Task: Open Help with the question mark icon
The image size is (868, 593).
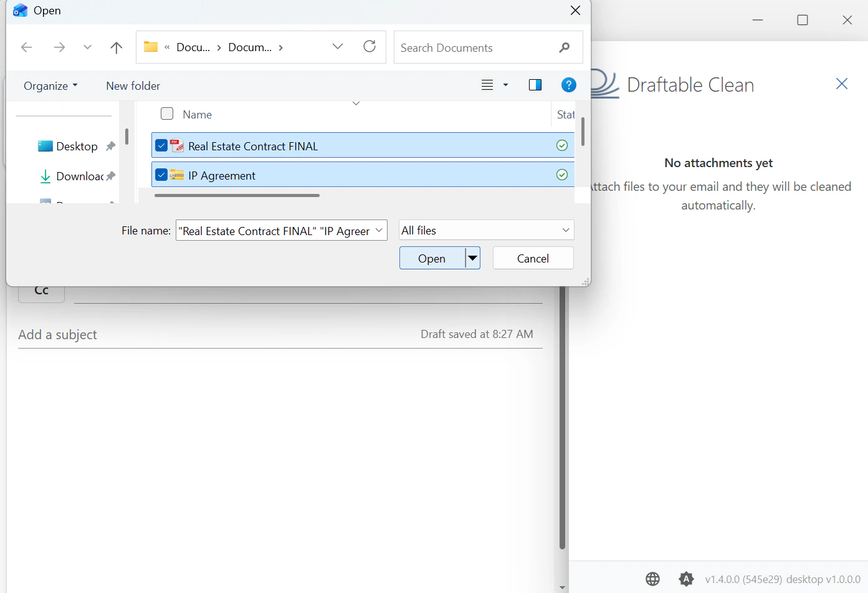Action: 568,85
